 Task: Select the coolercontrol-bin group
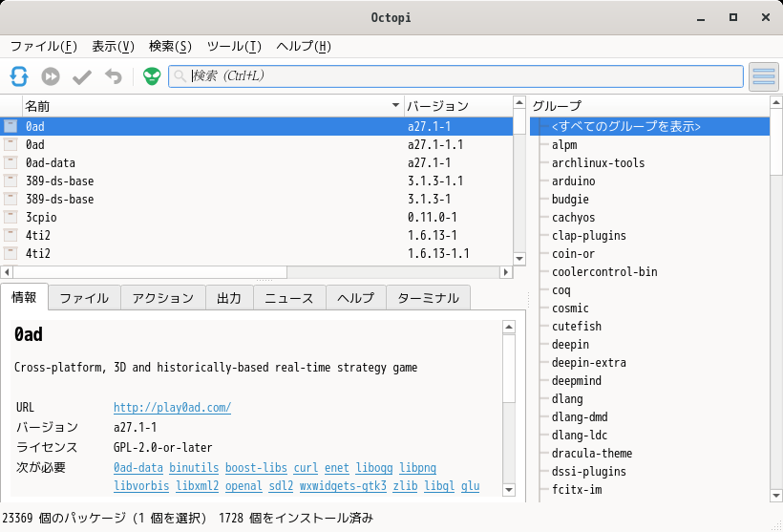pos(604,272)
